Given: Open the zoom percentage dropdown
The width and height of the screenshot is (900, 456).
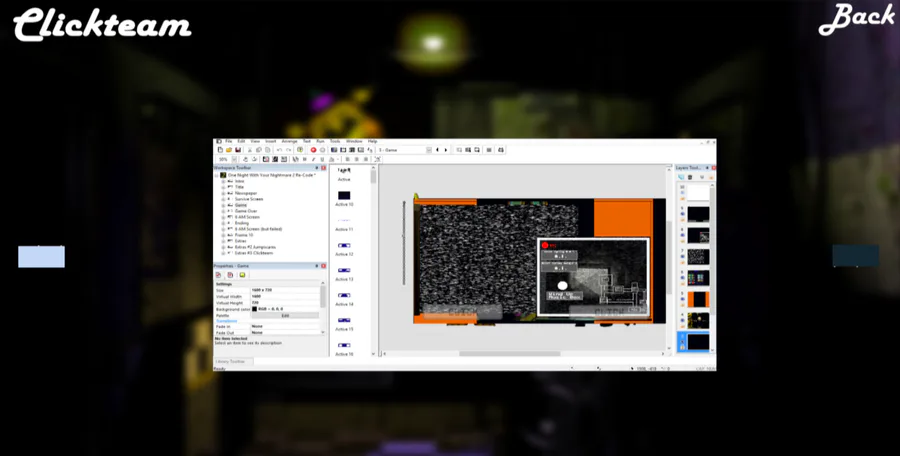Looking at the screenshot, I should tap(234, 159).
